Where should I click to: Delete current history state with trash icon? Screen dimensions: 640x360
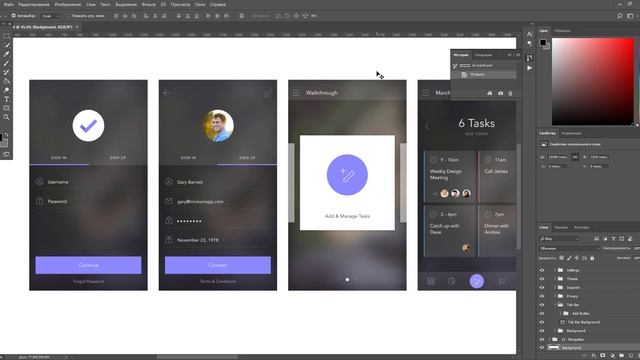pyautogui.click(x=510, y=93)
